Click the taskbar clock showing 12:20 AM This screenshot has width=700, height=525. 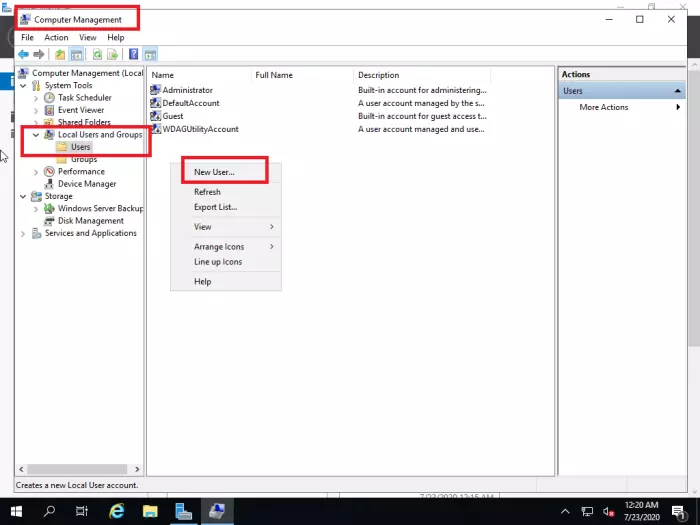pyautogui.click(x=641, y=511)
